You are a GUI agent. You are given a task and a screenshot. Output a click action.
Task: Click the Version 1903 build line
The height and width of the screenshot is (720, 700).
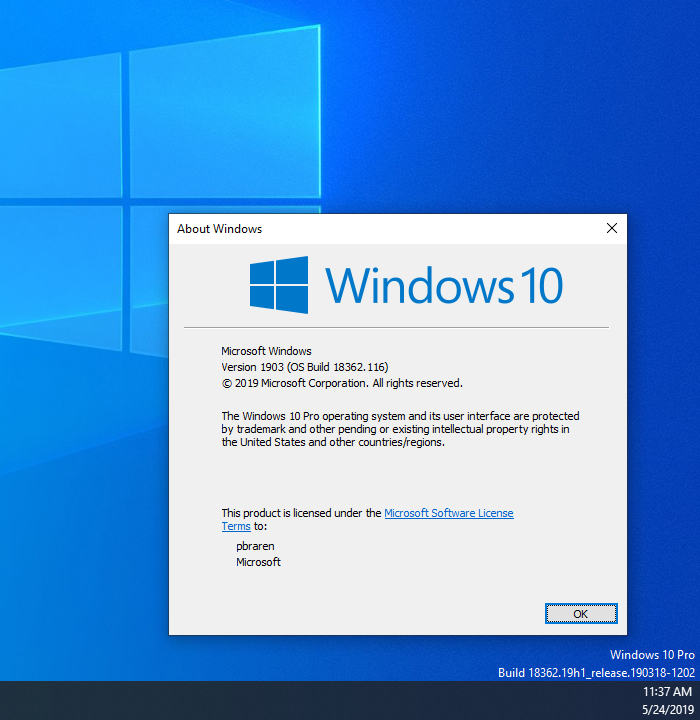(x=305, y=367)
